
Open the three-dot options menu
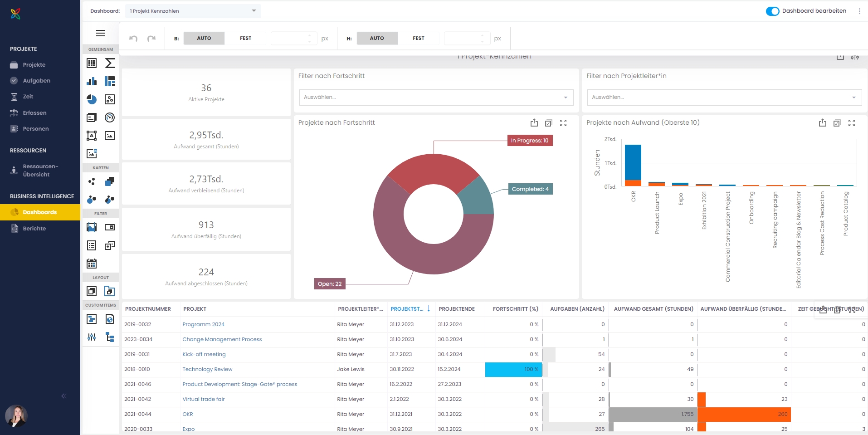(x=859, y=11)
